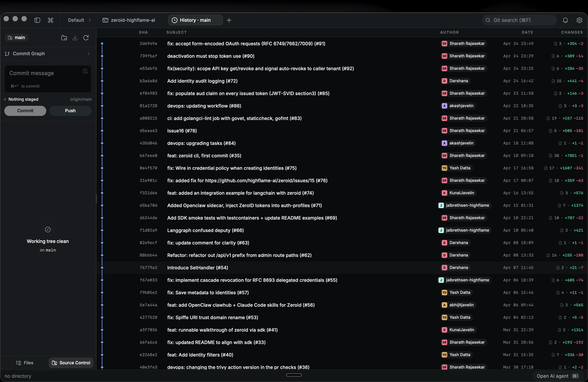Image resolution: width=588 pixels, height=382 pixels.
Task: Select commit 'Add identity audit logging (#72)'
Action: 342,81
